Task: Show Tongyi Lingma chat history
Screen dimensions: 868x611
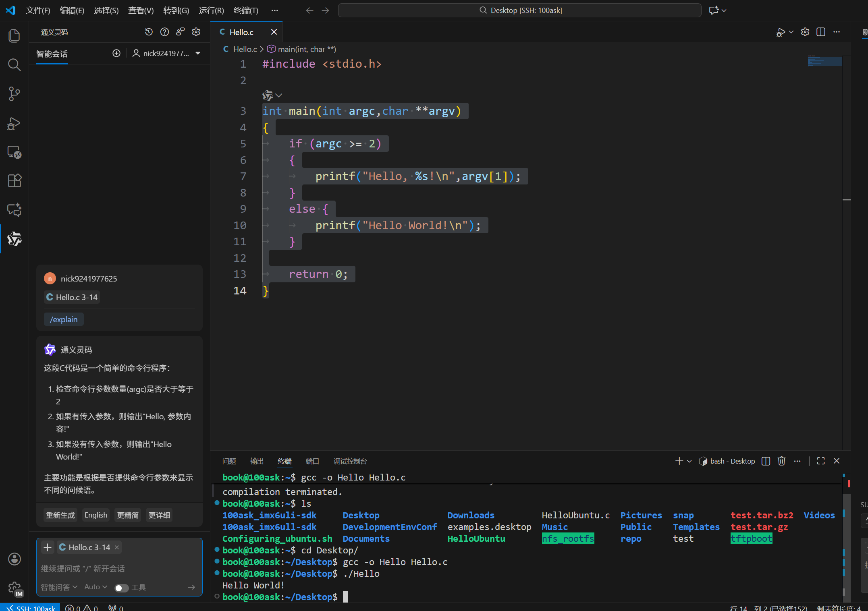Action: point(149,32)
